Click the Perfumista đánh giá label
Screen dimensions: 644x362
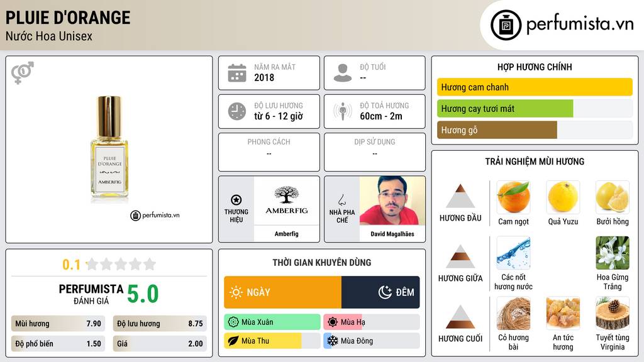[x=91, y=294]
